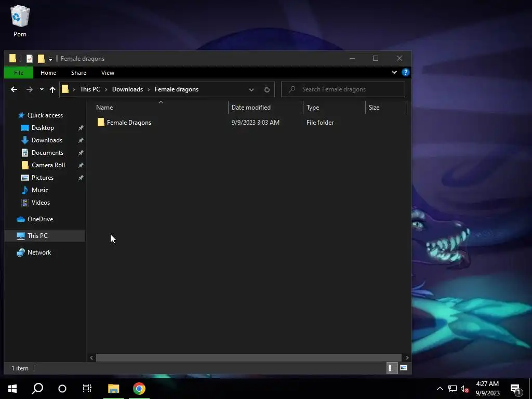Click the Search Female dragons field
532x399 pixels.
pyautogui.click(x=343, y=89)
